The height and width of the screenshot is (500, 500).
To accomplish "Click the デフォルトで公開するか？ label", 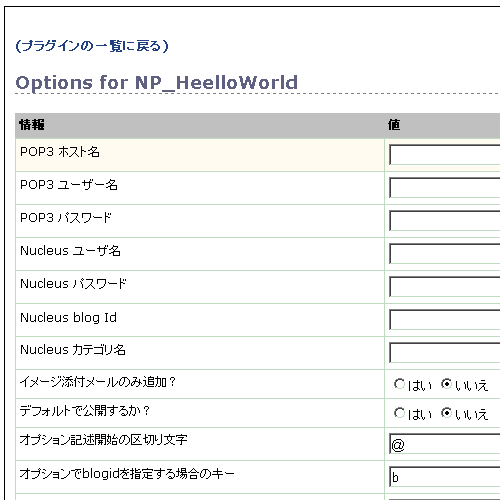I will pyautogui.click(x=85, y=411).
